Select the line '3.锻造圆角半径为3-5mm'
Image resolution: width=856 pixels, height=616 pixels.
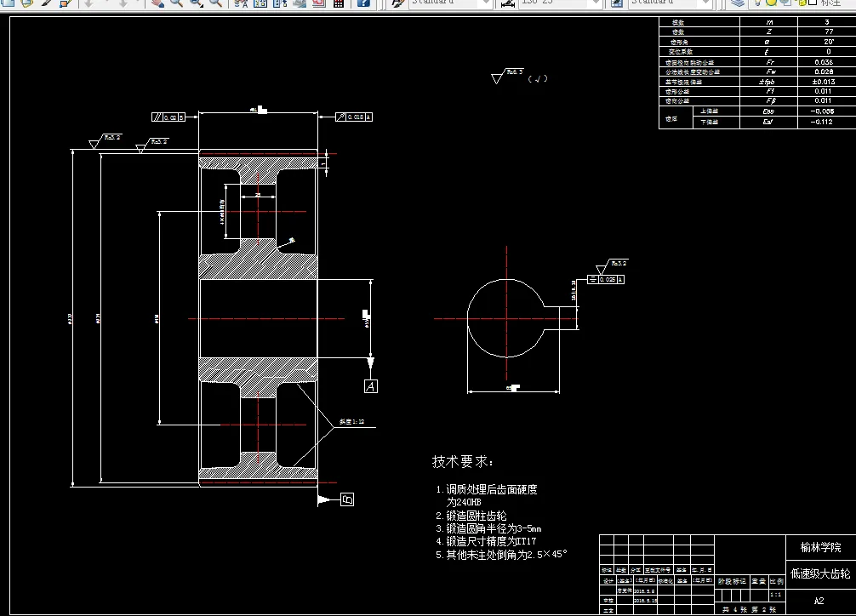[488, 528]
